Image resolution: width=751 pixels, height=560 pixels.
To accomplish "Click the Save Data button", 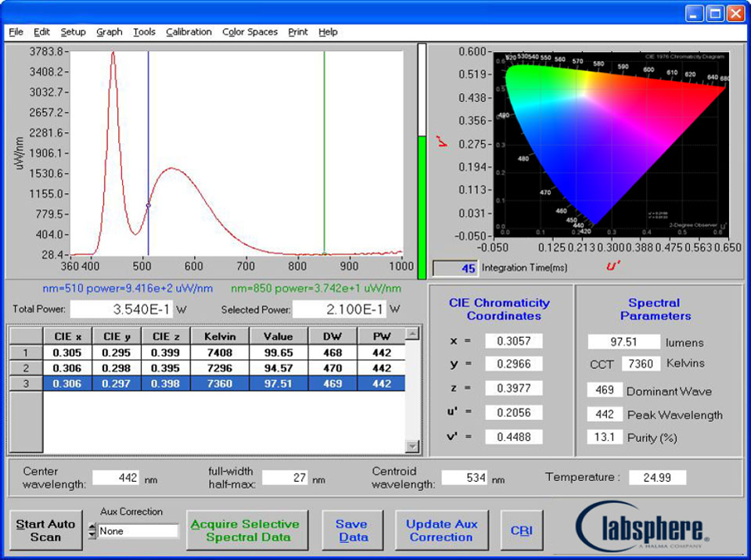I will pyautogui.click(x=351, y=530).
